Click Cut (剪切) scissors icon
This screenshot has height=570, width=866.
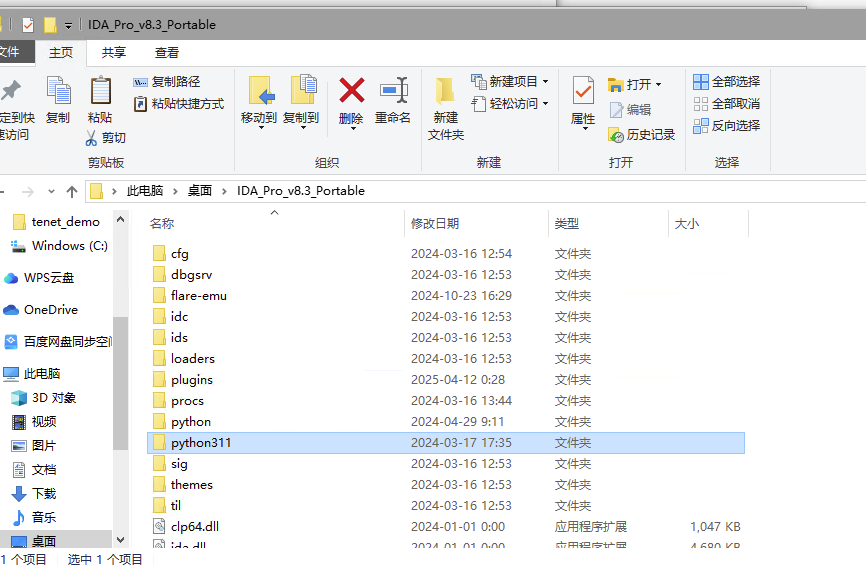click(106, 138)
